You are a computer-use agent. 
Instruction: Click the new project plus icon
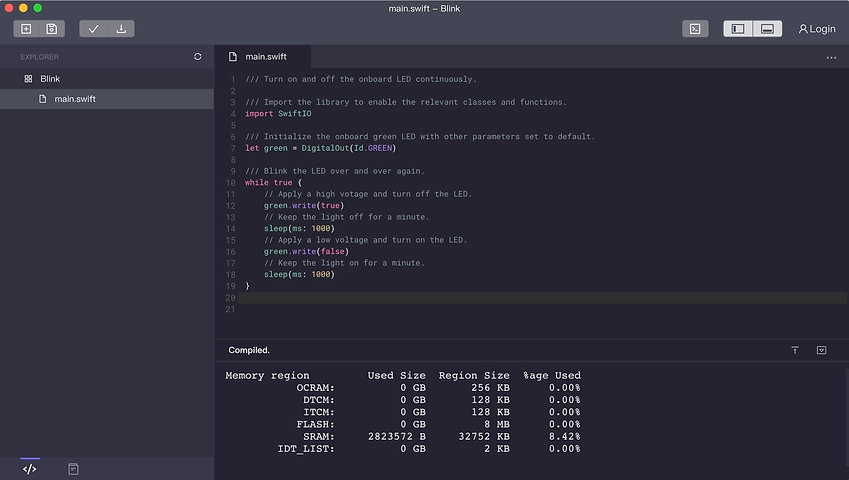pos(26,29)
